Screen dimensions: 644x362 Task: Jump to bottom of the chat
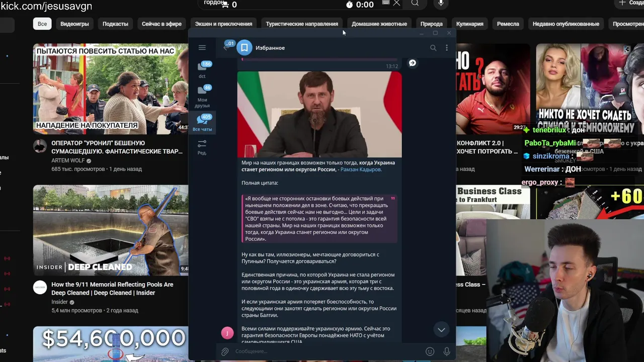tap(441, 330)
